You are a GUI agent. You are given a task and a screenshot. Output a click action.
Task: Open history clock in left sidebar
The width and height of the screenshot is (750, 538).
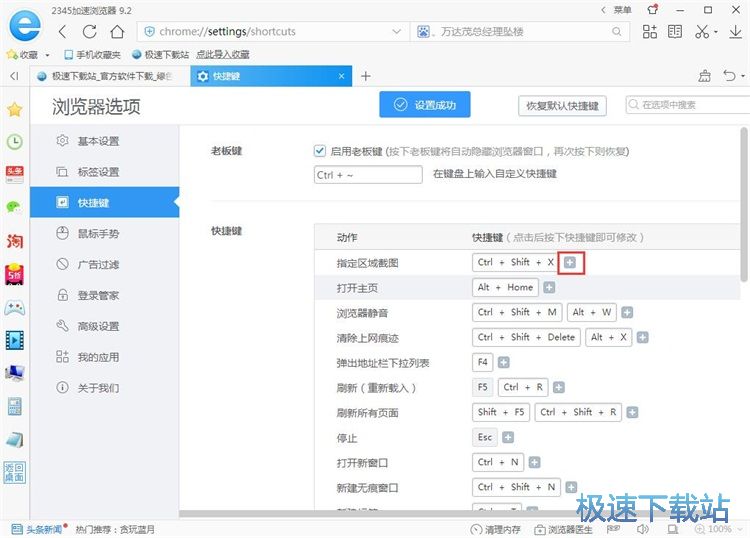click(15, 142)
